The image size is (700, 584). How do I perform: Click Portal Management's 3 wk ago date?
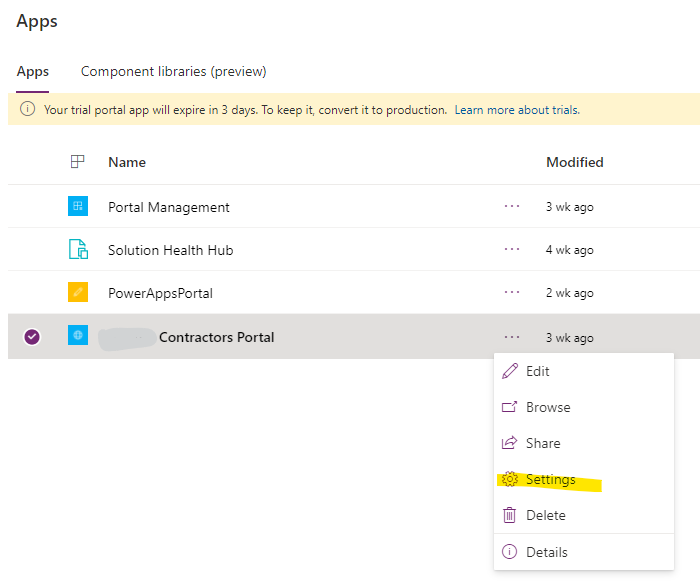tap(570, 207)
